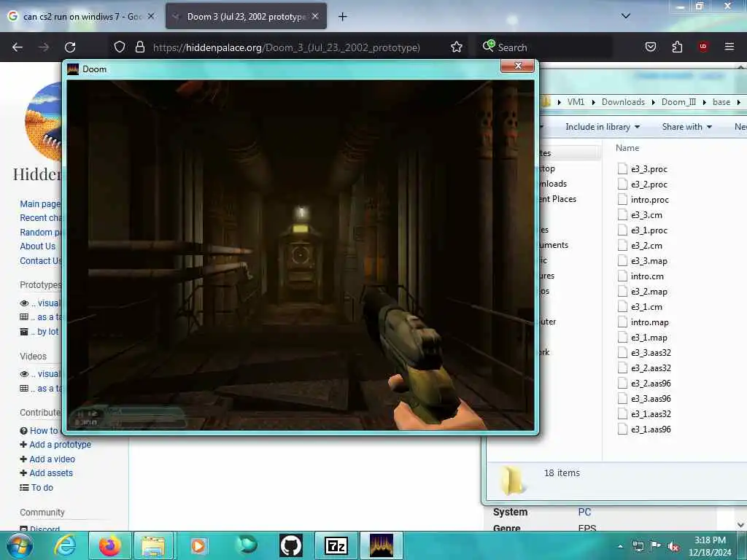
Task: Select file e3_3.cm
Action: (646, 215)
